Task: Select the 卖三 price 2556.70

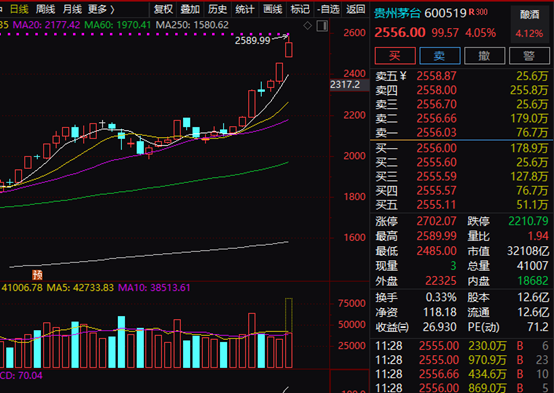Action: click(436, 104)
